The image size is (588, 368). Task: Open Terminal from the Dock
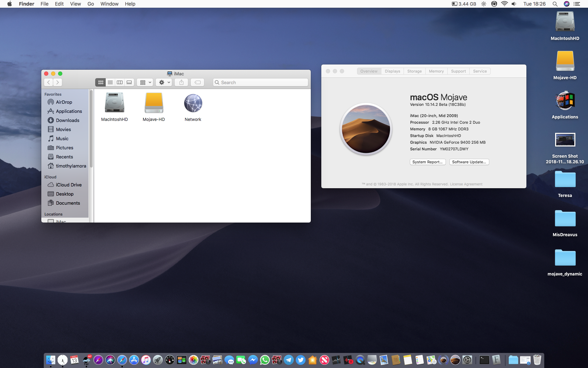(484, 360)
